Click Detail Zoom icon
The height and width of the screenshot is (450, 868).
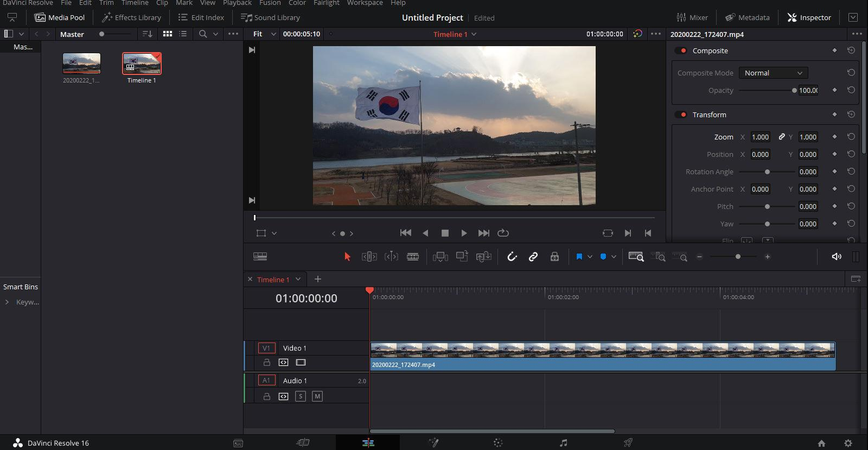click(x=658, y=257)
